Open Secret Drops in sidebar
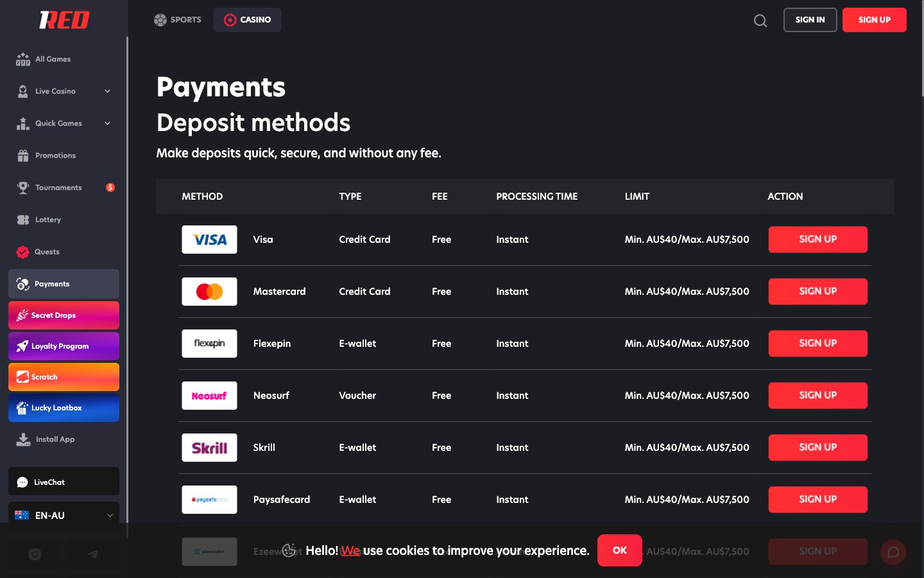The width and height of the screenshot is (924, 578). point(64,315)
